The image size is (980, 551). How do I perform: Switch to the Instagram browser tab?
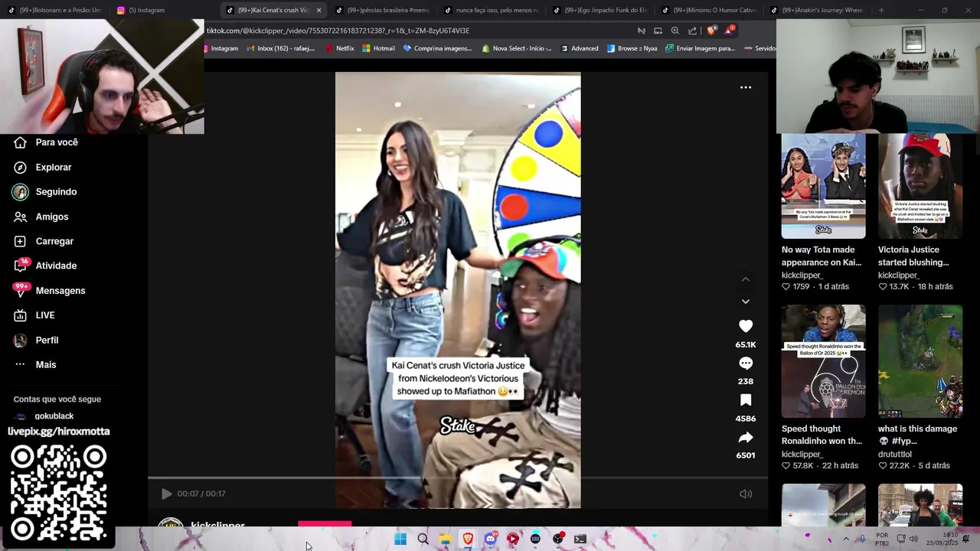tap(165, 10)
